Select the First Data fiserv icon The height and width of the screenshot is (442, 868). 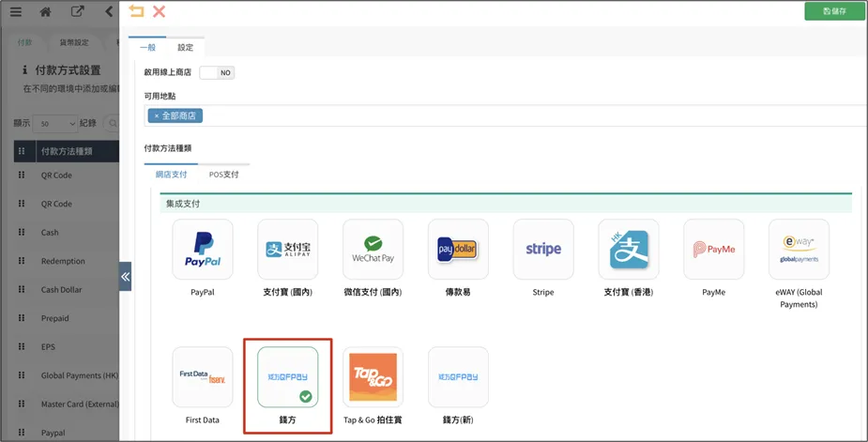(203, 377)
